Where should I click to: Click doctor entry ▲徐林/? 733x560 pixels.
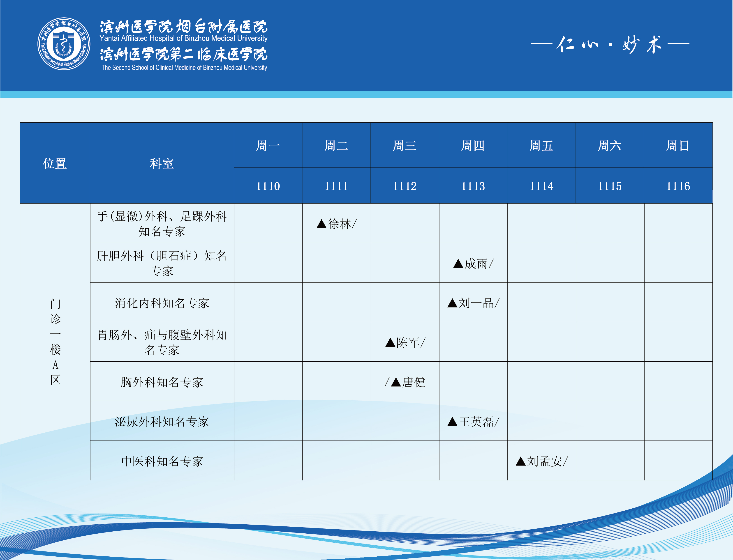336,224
